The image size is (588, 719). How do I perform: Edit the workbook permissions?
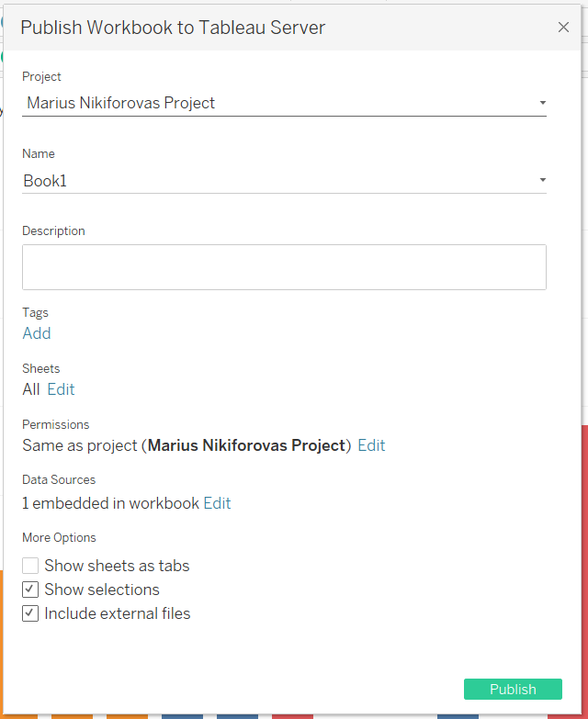click(371, 445)
